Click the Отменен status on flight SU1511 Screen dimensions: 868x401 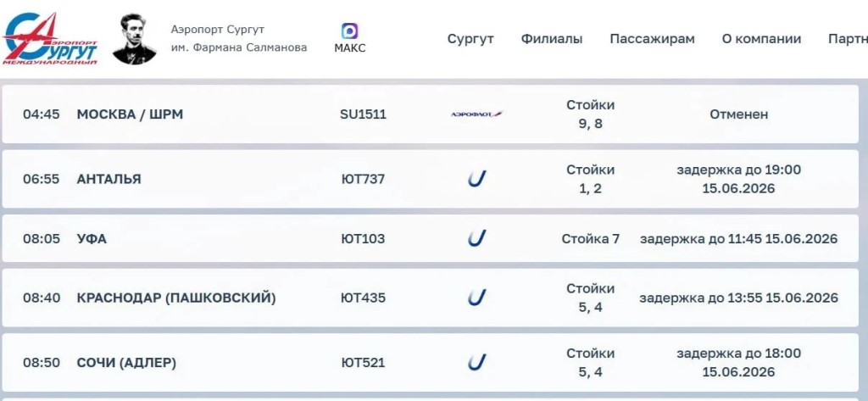(x=738, y=114)
